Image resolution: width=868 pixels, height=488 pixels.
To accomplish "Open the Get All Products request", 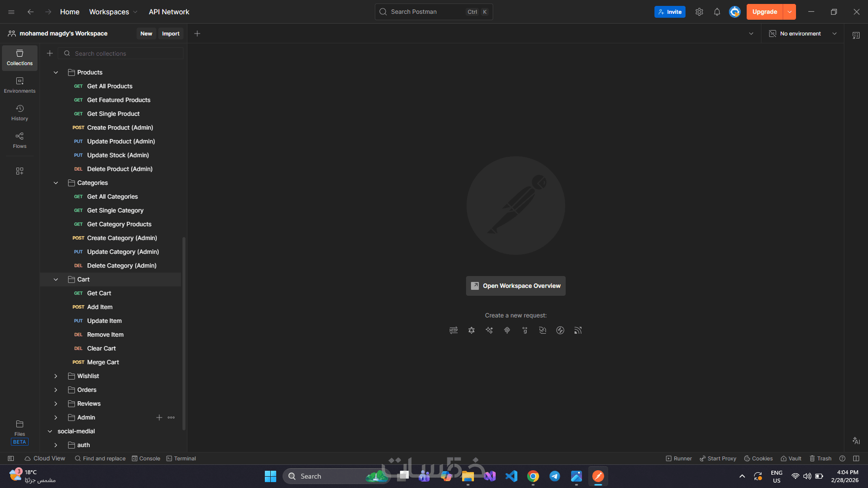I will coord(110,86).
